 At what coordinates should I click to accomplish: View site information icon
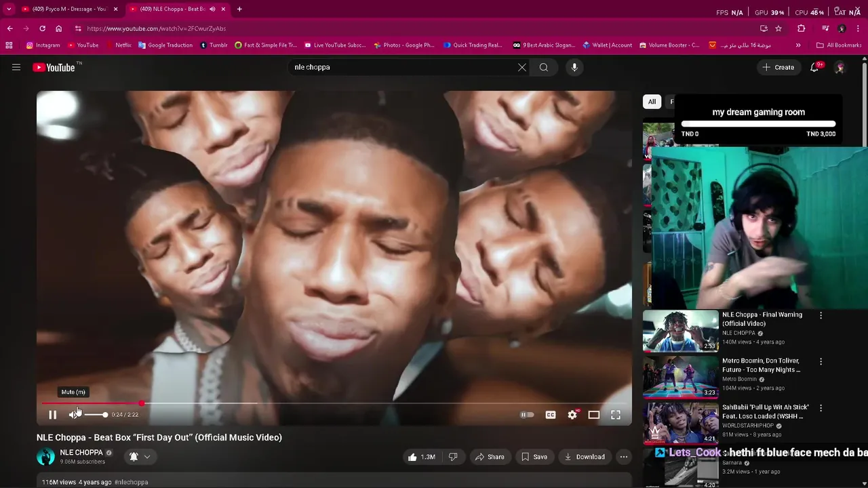(x=78, y=28)
